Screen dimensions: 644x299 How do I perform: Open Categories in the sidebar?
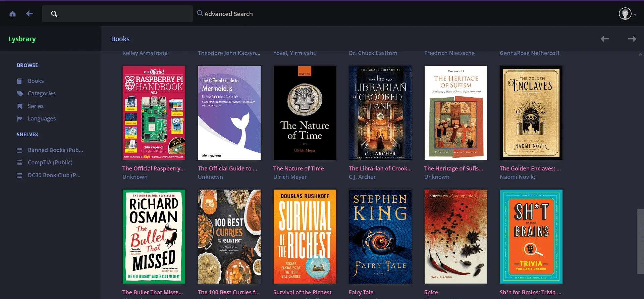42,93
